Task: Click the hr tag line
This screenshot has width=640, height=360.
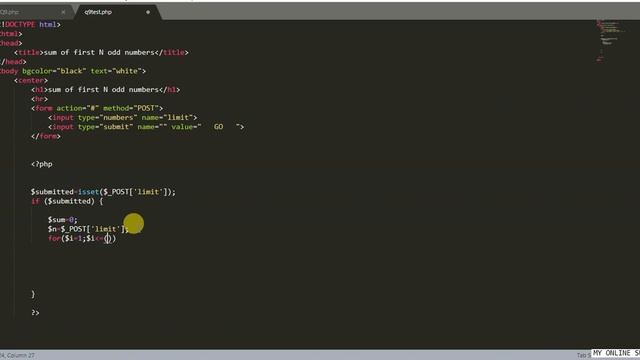Action: 40,99
